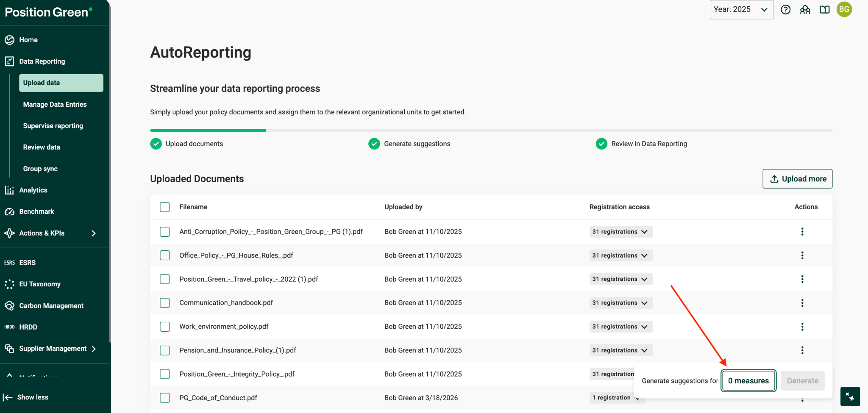Viewport: 868px width, 413px height.
Task: Click the Review in Data Reporting step
Action: click(x=641, y=144)
